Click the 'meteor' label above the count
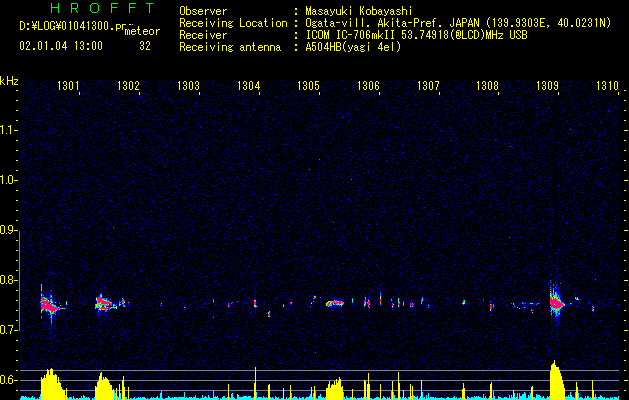 click(x=142, y=31)
